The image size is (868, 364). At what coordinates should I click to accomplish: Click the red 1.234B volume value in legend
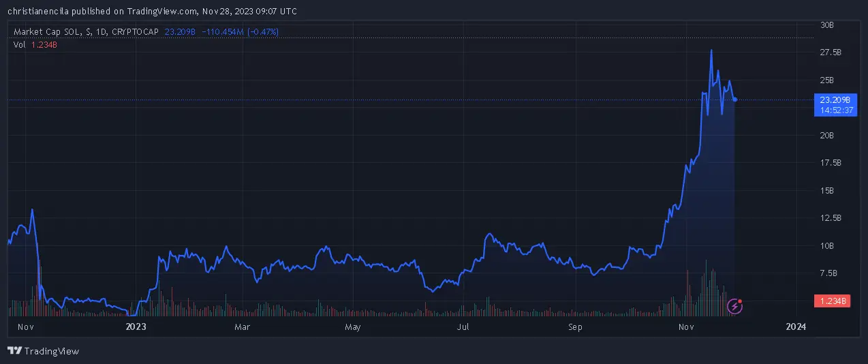pyautogui.click(x=44, y=44)
